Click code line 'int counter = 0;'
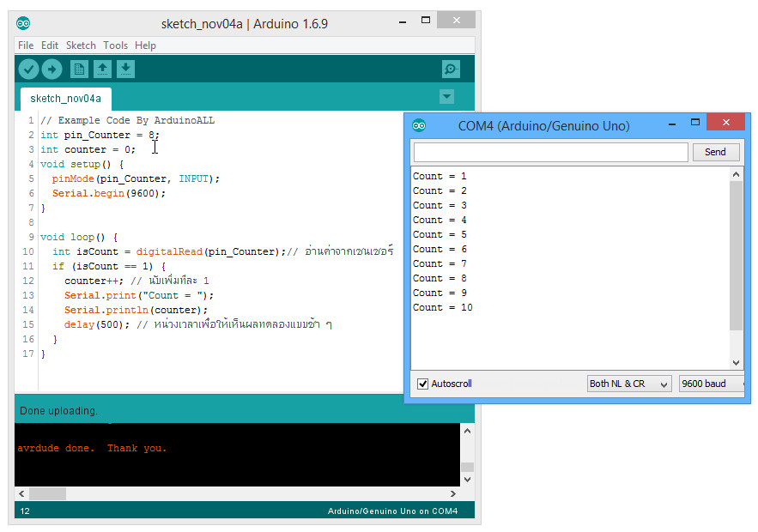This screenshot has width=758, height=532. 88,149
